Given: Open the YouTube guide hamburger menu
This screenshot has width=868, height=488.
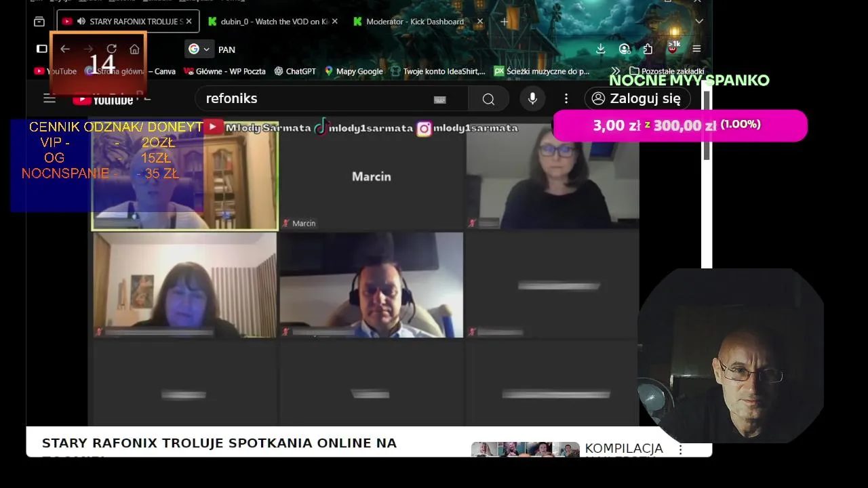Looking at the screenshot, I should pyautogui.click(x=50, y=98).
